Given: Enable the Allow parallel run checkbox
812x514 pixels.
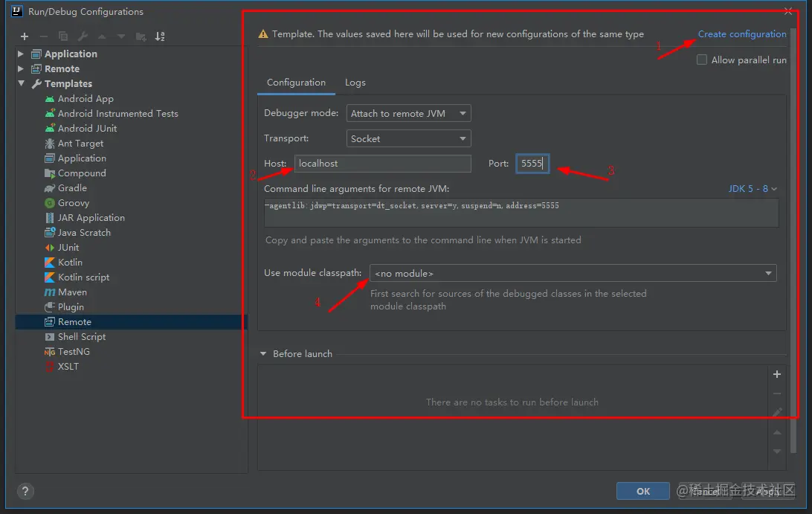Looking at the screenshot, I should click(702, 60).
